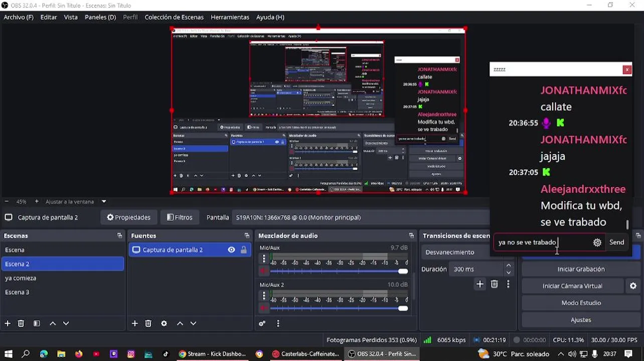Send the chat message
Viewport: 644px width, 361px height.
coord(616,242)
